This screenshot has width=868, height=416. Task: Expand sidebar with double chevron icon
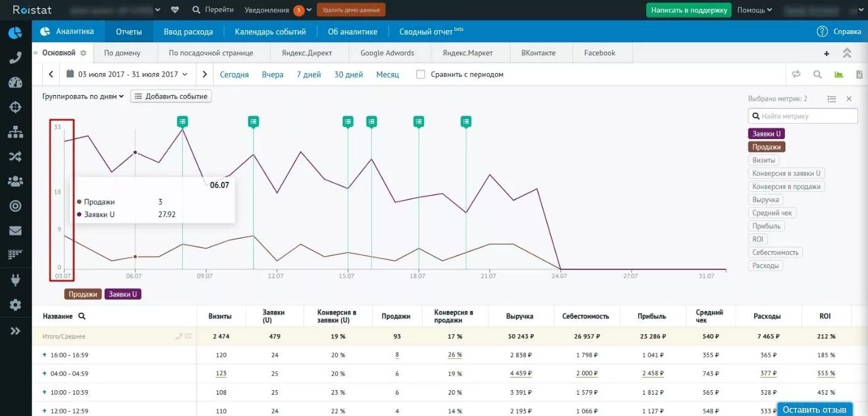tap(15, 331)
